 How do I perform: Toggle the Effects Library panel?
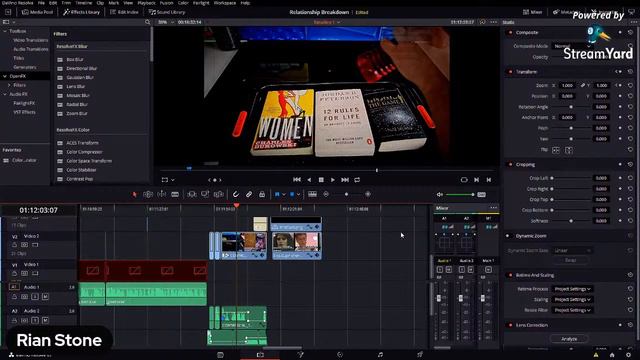point(82,12)
